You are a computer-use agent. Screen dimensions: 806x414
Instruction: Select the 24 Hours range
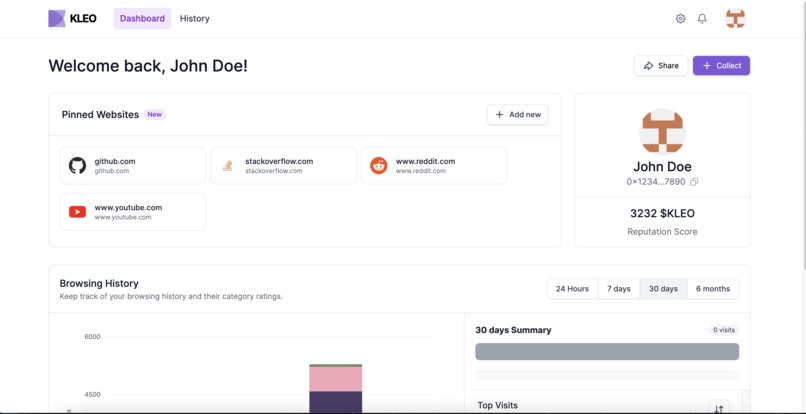pyautogui.click(x=572, y=289)
